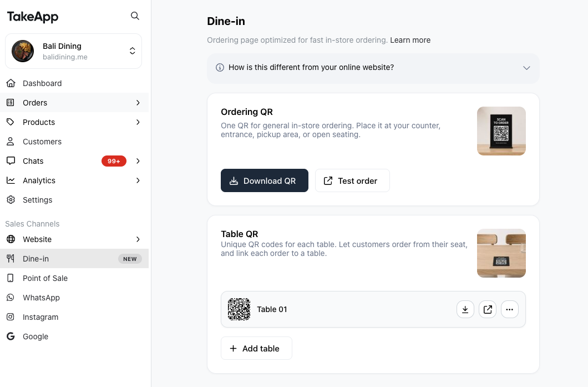
Task: Click the NEW badge beside Dine-in
Action: point(130,259)
